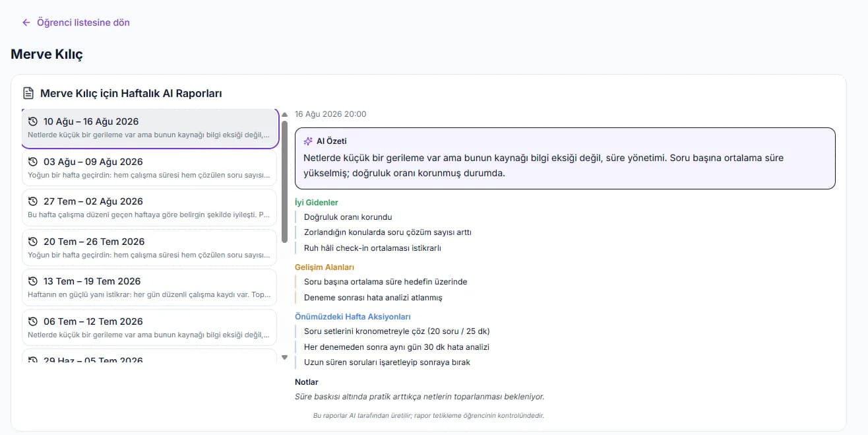Click the history icon on 27 Tem – 02 Ağu report
Viewport: 868px width, 435px height.
click(33, 201)
